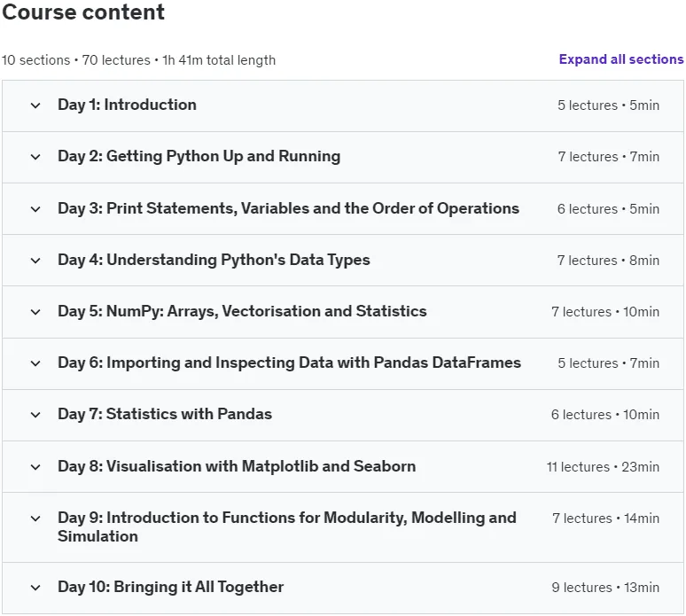Expand chevron for Day 4: Understanding Python's Data Types
Viewport: 686px width, 616px height.
[35, 261]
